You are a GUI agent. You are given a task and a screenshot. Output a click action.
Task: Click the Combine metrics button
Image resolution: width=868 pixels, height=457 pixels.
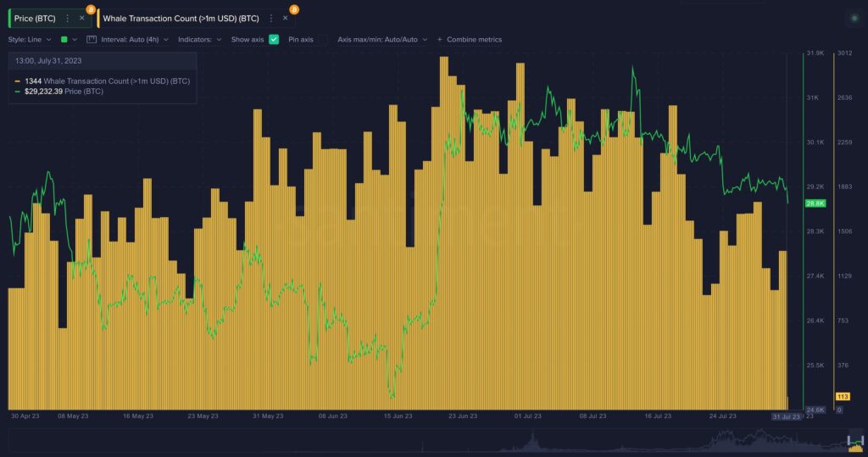tap(474, 39)
